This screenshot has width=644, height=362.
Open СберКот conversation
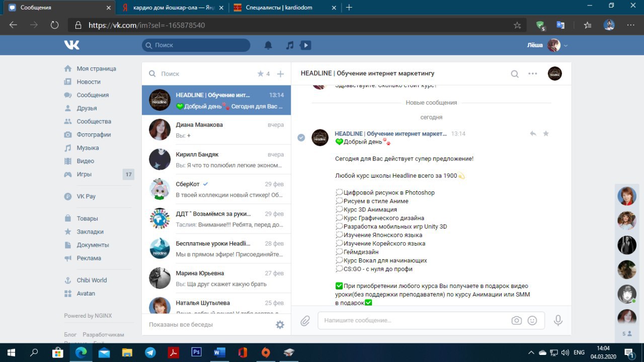click(x=216, y=189)
